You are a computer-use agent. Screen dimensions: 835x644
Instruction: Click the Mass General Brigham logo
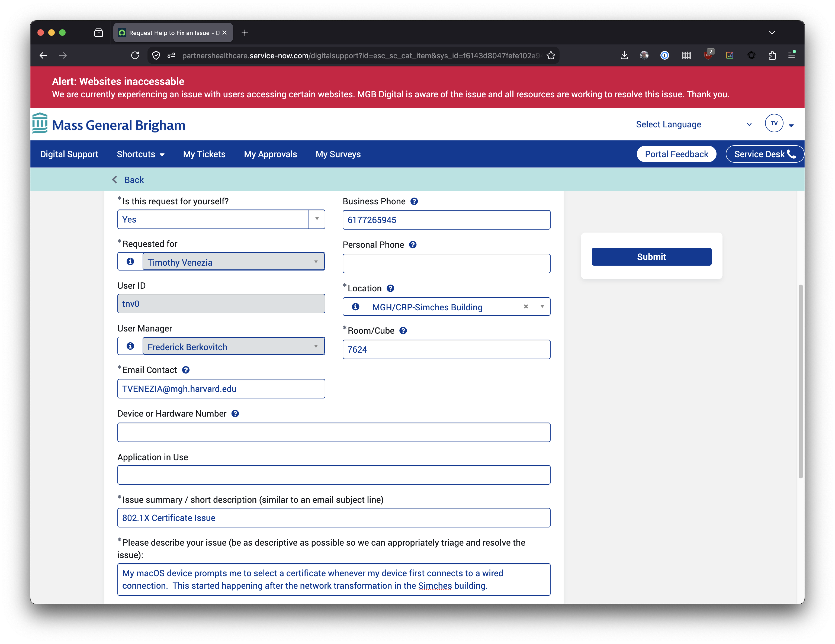pyautogui.click(x=109, y=124)
